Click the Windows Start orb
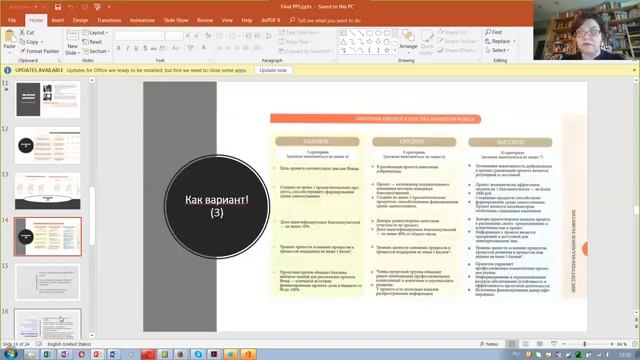 point(10,353)
